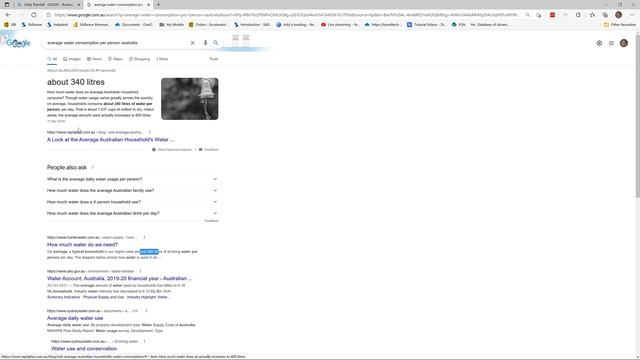Image resolution: width=640 pixels, height=360 pixels.
Task: Click the red extension icon in toolbar
Action: (552, 15)
